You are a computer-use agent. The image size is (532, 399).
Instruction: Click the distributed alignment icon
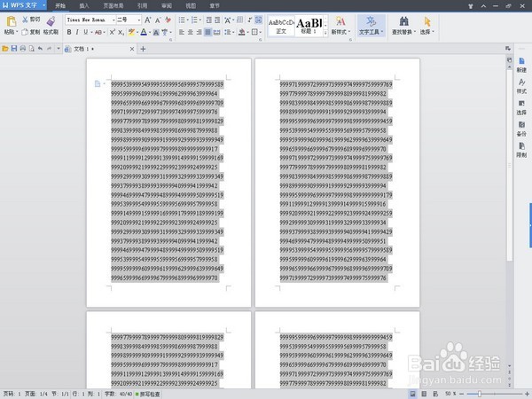217,32
